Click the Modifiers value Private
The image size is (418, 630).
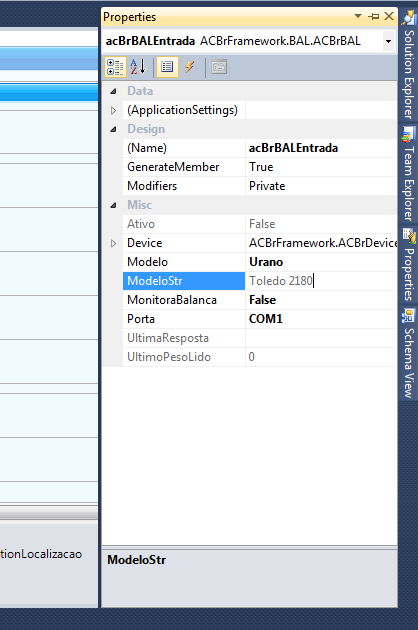coord(321,186)
